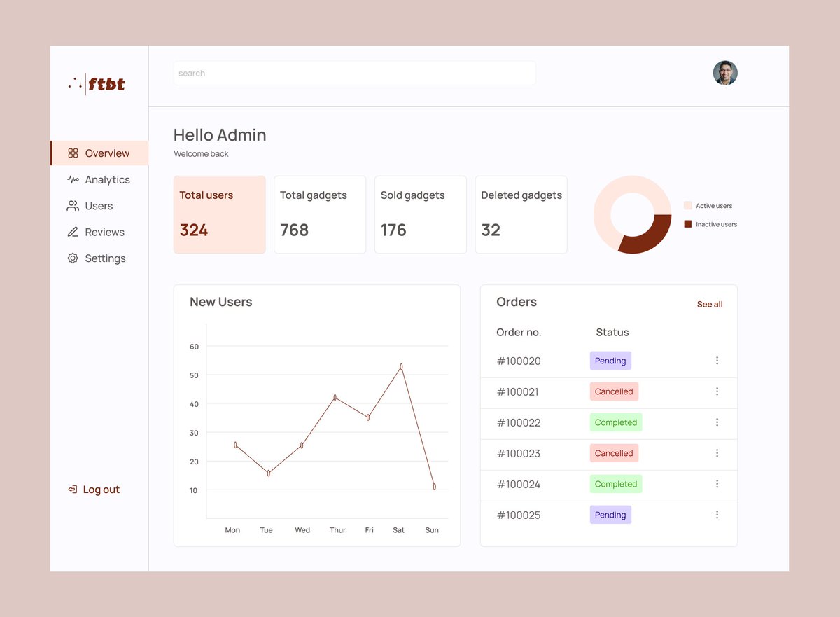Image resolution: width=840 pixels, height=617 pixels.
Task: Toggle the Completed badge on order #100022
Action: point(615,422)
